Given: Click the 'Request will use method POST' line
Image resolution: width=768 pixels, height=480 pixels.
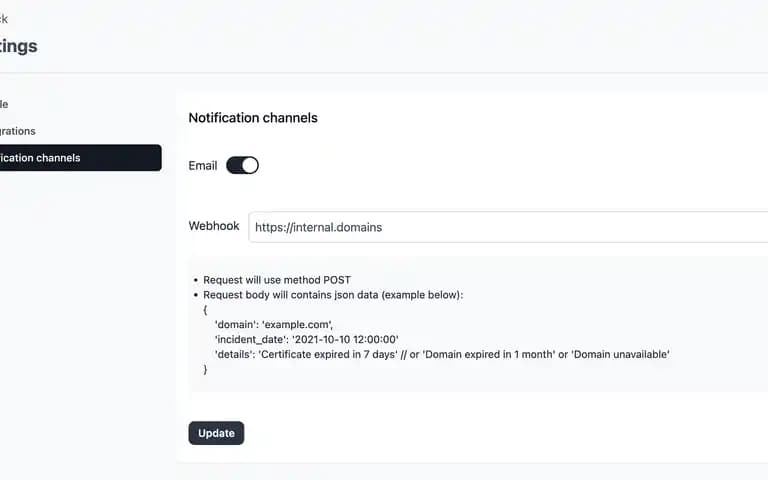Looking at the screenshot, I should coord(277,280).
